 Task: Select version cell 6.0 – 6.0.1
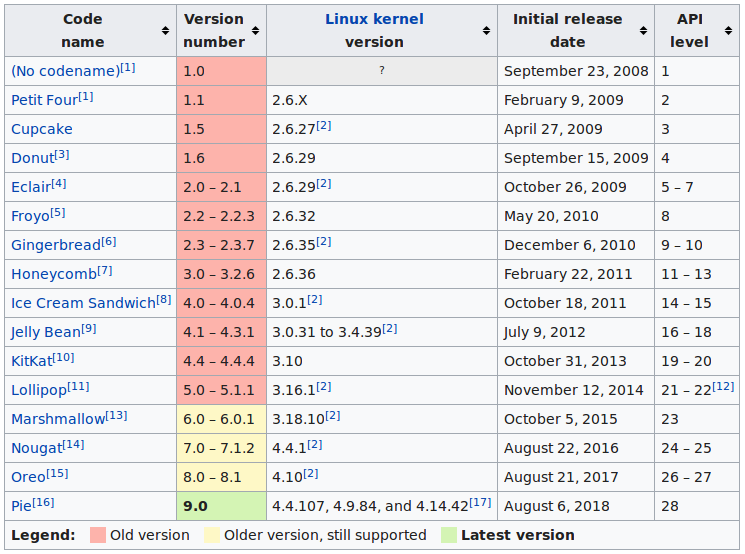pyautogui.click(x=221, y=419)
